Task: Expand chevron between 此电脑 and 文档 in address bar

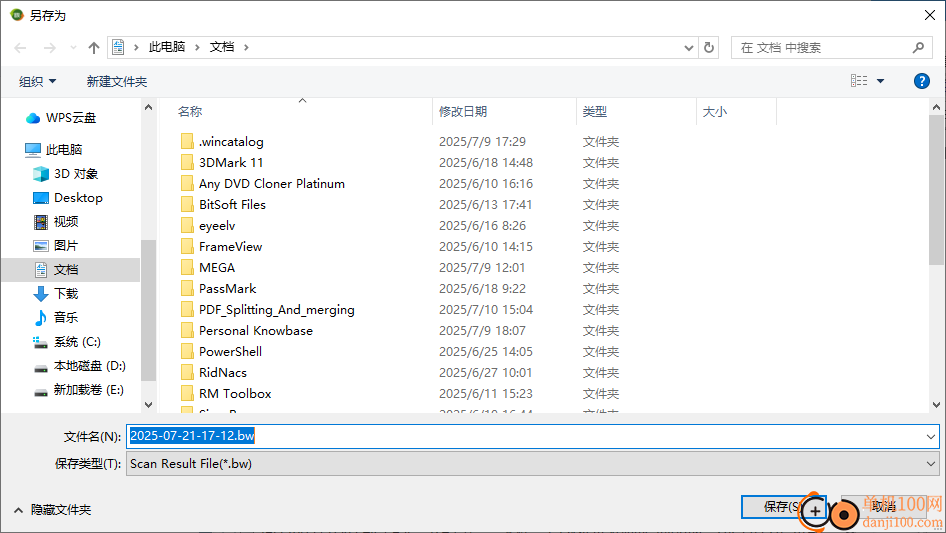Action: pyautogui.click(x=197, y=47)
